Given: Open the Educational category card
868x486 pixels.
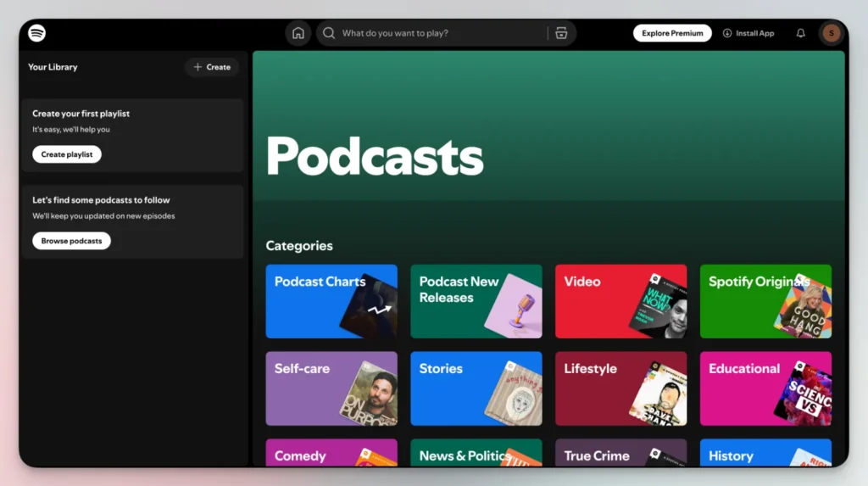Looking at the screenshot, I should 765,388.
